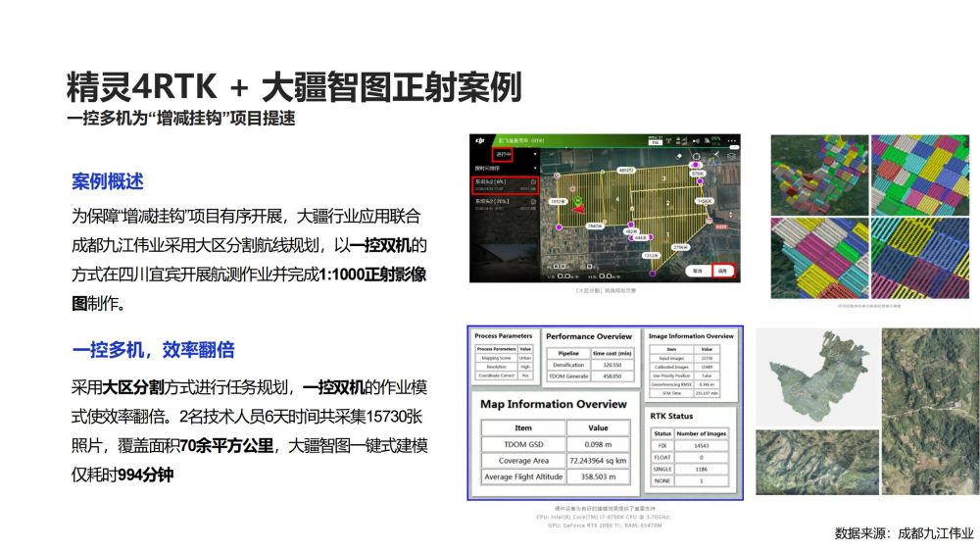The image size is (980, 551).
Task: Click the battery percentage indicator in flight app
Action: pos(715,140)
